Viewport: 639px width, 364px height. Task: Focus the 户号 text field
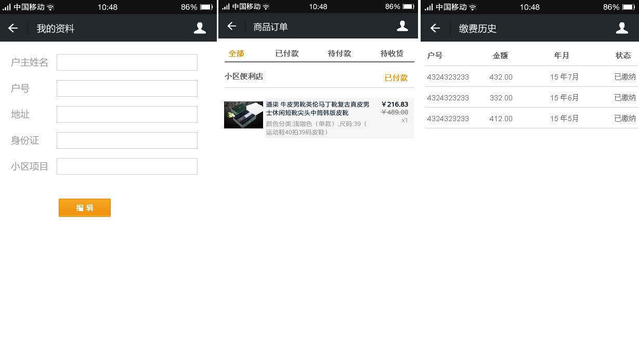(127, 88)
